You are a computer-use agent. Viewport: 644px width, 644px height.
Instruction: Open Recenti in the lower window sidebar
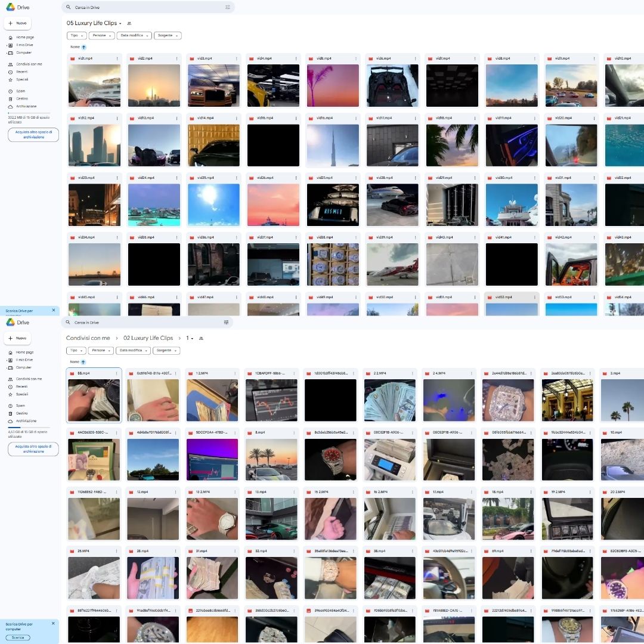22,386
